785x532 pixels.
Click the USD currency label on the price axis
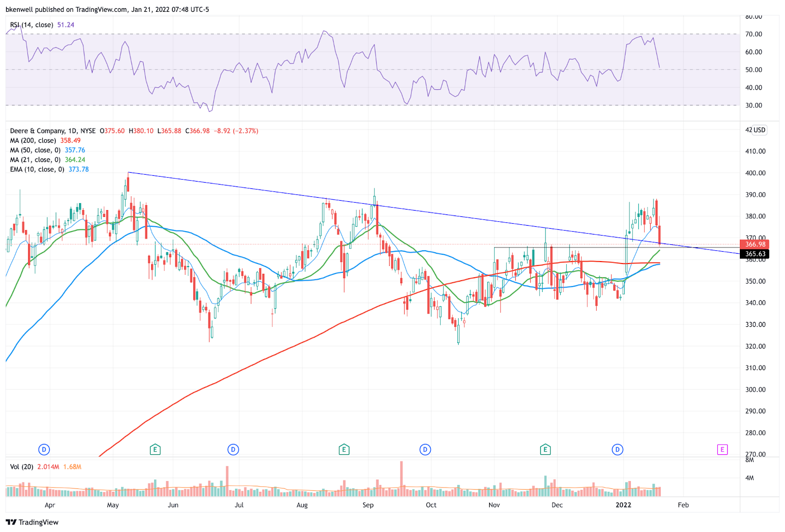click(x=759, y=130)
